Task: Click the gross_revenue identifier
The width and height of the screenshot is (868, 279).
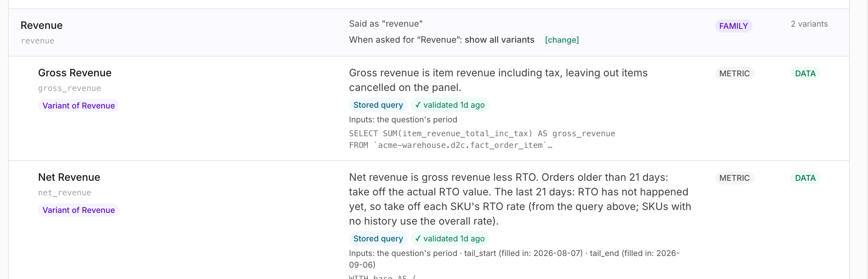Action: click(69, 88)
